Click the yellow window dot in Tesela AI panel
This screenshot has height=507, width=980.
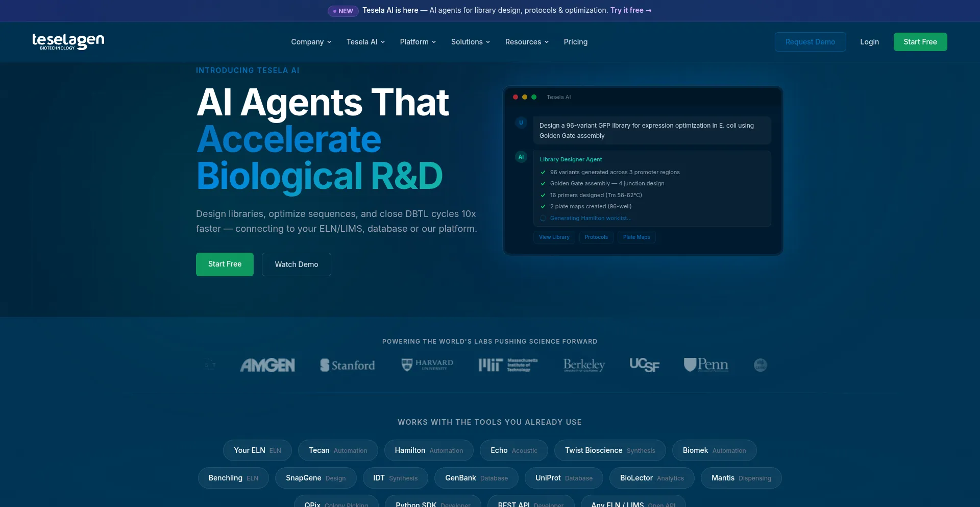tap(525, 97)
